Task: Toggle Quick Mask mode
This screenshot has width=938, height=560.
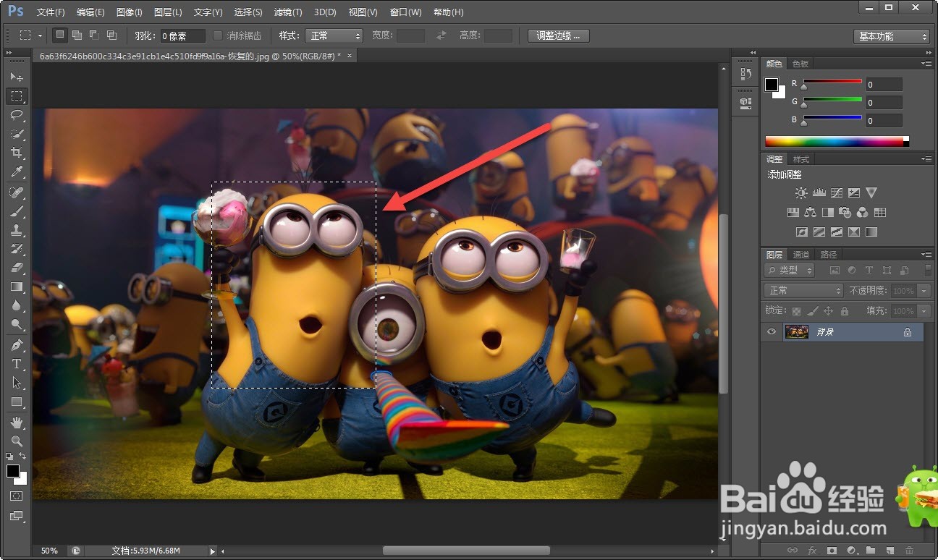Action: [17, 496]
